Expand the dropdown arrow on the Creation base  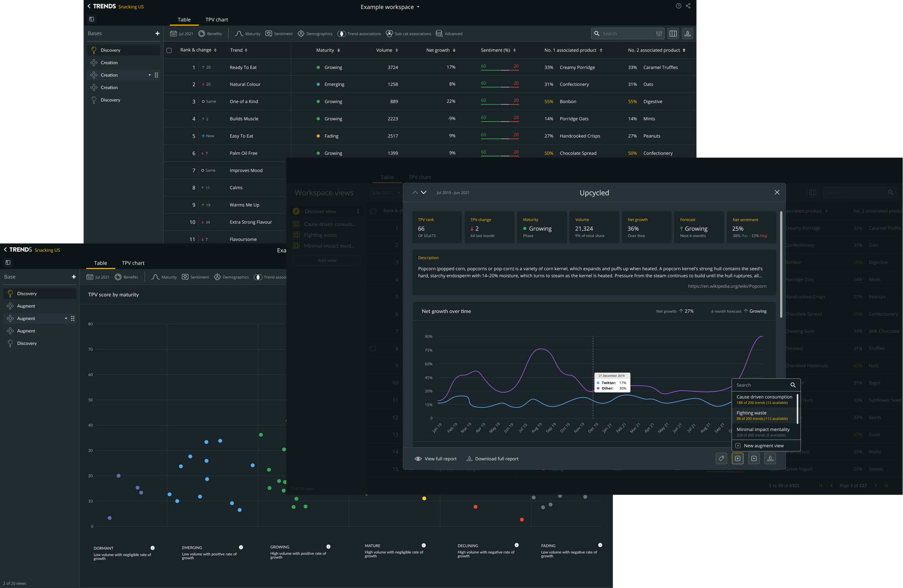pos(150,75)
